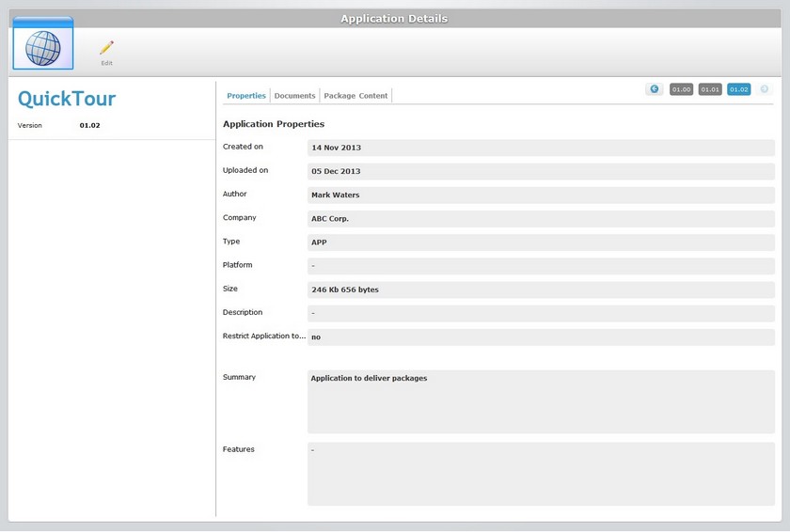Viewport: 790px width, 532px height.
Task: Open the Properties tab
Action: point(245,96)
